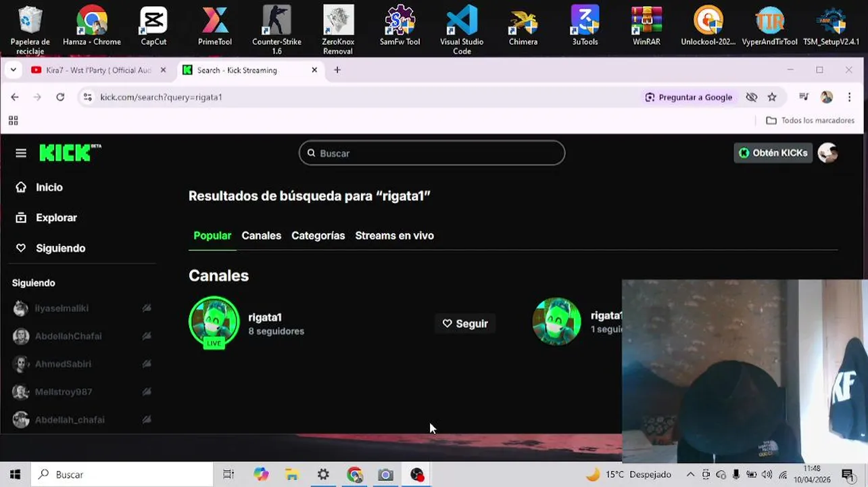
Task: Select the PrimeTool desktop shortcut
Action: point(215,27)
